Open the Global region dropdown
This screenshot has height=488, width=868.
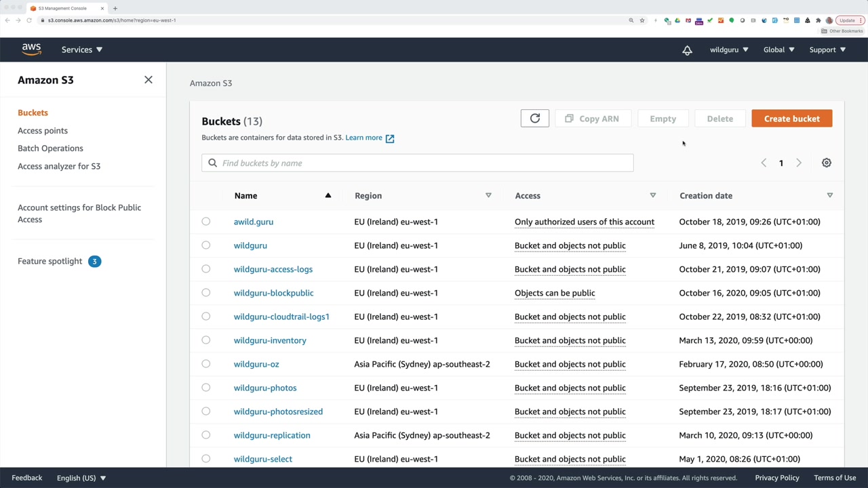click(x=778, y=49)
